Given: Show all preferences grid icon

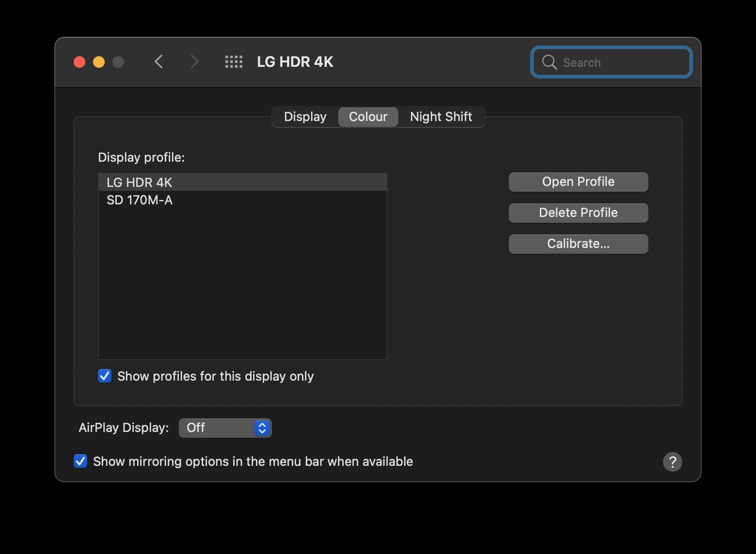Looking at the screenshot, I should (x=234, y=62).
